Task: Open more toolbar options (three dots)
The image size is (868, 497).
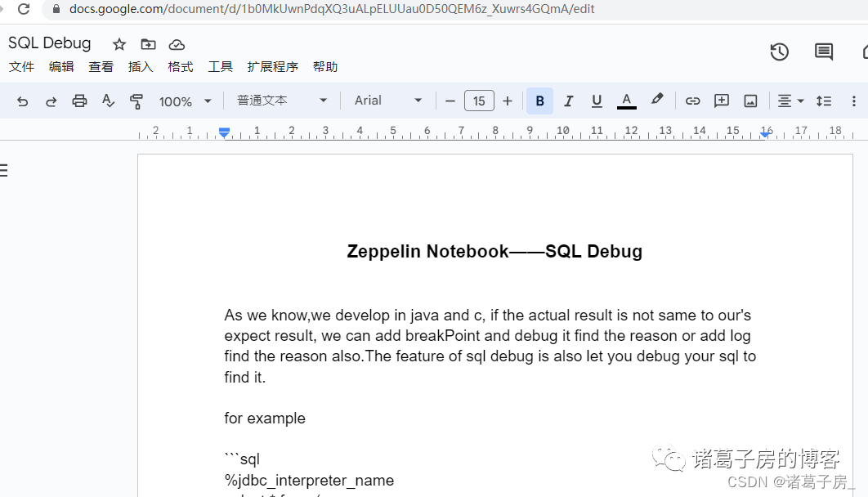Action: (x=853, y=101)
